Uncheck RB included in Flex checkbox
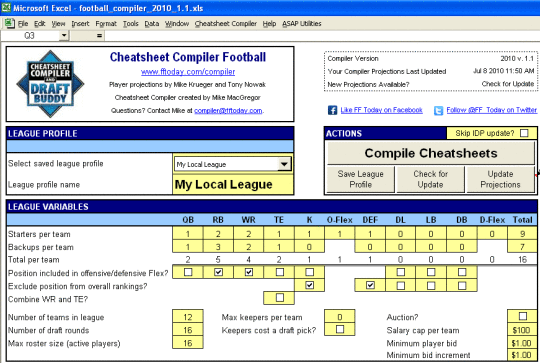Viewport: 540px width, 363px height. 218,272
